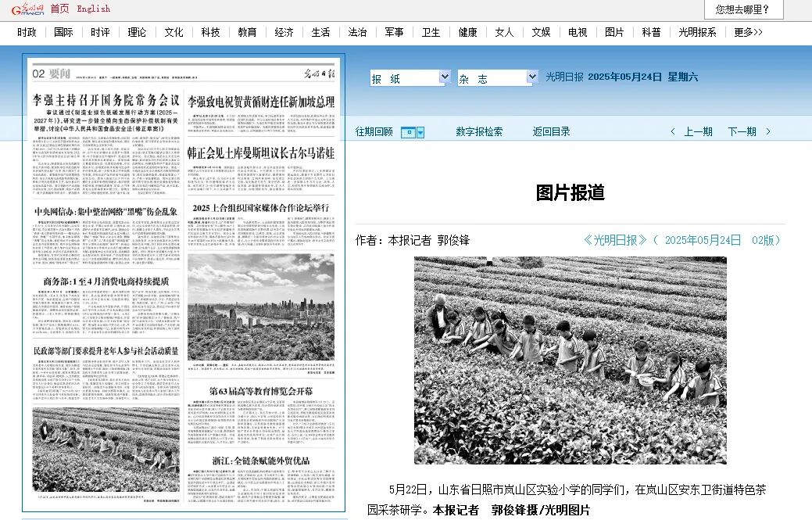The width and height of the screenshot is (812, 520).
Task: Expand 更多>> in the navigation bar
Action: tap(748, 32)
